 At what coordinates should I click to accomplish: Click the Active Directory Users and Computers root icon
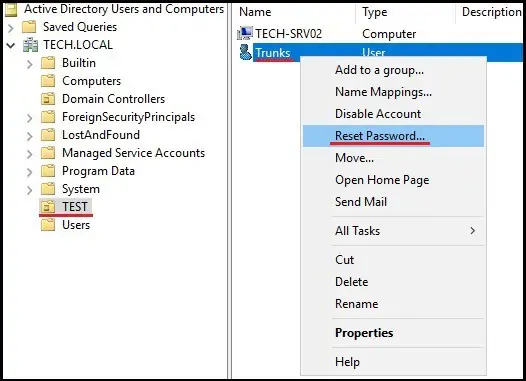(x=11, y=9)
